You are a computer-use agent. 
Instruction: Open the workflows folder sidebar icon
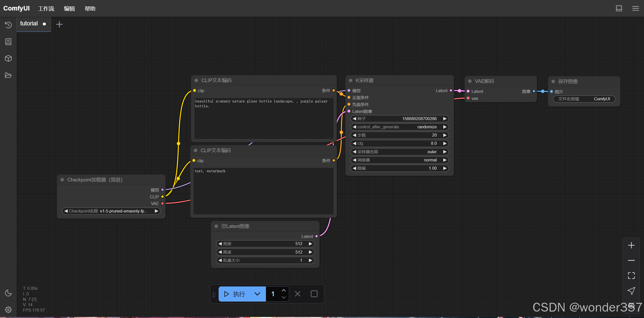(x=8, y=75)
